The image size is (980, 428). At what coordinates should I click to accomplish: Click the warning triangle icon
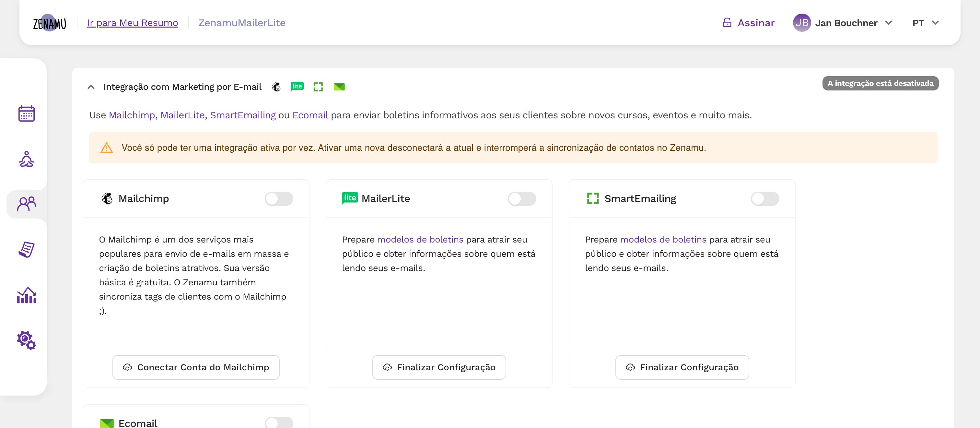(107, 148)
